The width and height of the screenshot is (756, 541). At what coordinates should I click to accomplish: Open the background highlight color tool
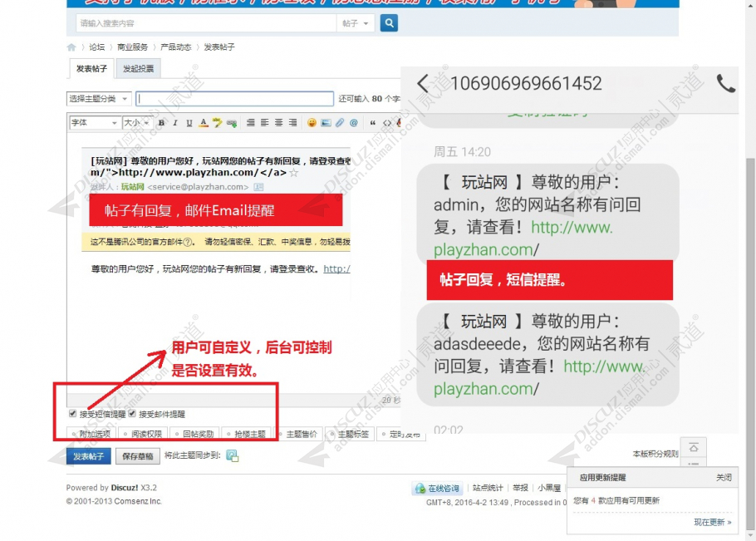click(x=218, y=123)
